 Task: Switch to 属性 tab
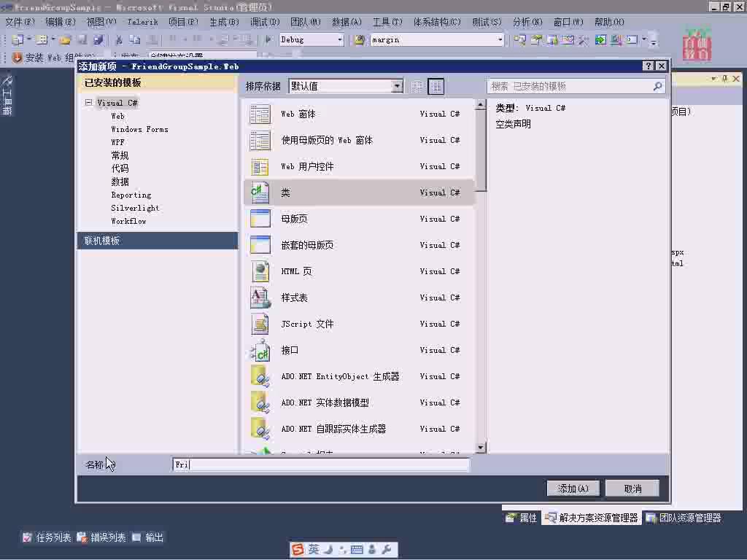(x=522, y=518)
